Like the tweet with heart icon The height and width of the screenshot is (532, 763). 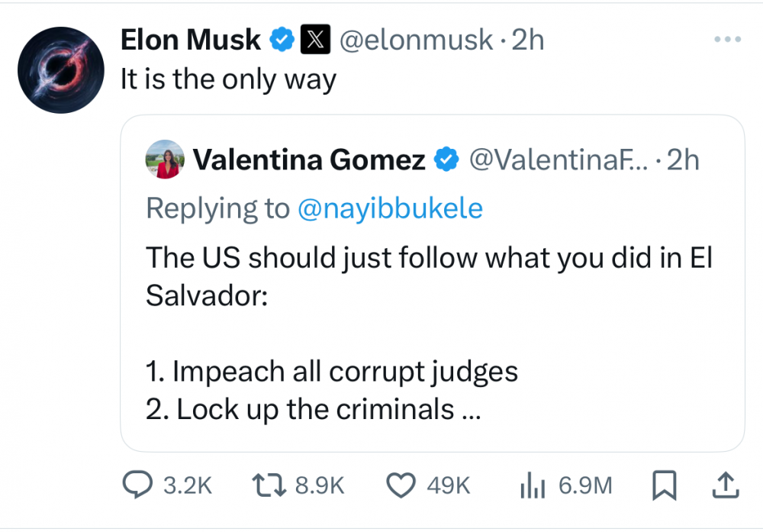tap(403, 485)
